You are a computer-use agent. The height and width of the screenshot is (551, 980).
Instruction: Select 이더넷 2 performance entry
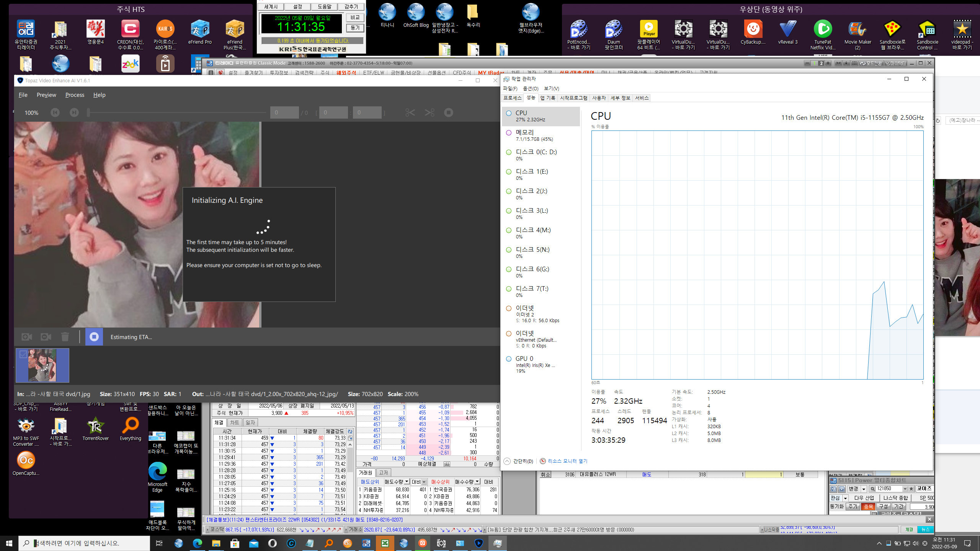tap(541, 315)
